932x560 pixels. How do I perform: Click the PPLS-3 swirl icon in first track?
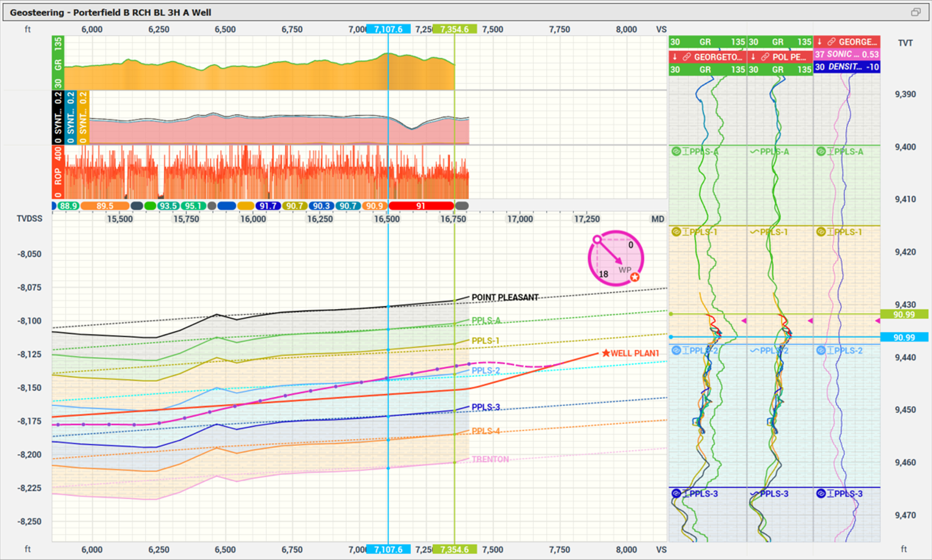coord(676,494)
